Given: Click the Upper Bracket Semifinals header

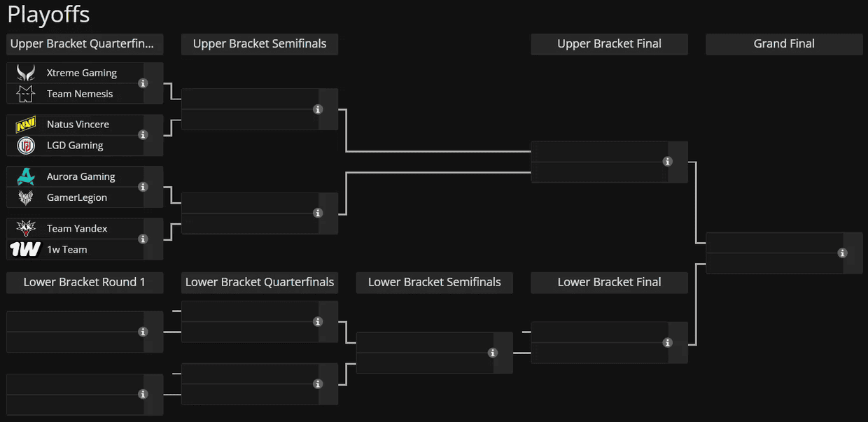Looking at the screenshot, I should click(x=260, y=44).
